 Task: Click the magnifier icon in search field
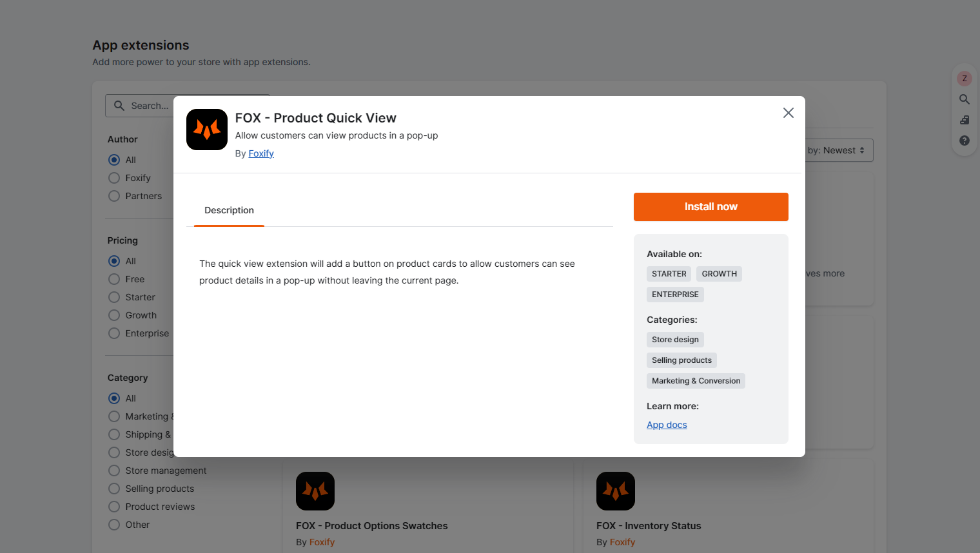click(119, 106)
